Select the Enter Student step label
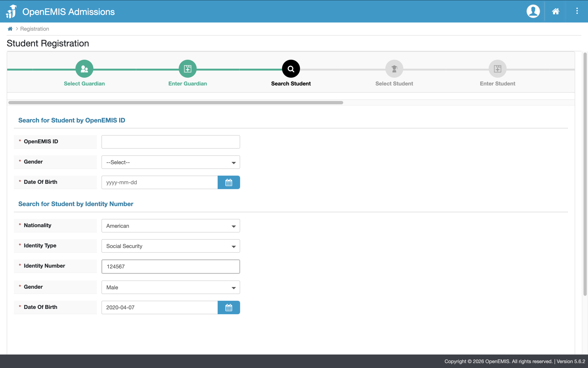588x368 pixels. click(x=497, y=83)
